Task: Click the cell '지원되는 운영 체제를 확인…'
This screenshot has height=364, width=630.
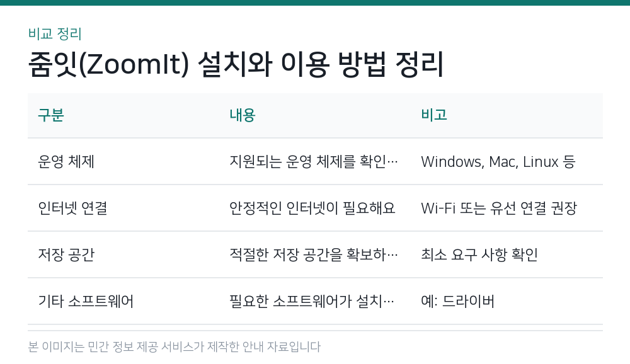Action: point(315,161)
